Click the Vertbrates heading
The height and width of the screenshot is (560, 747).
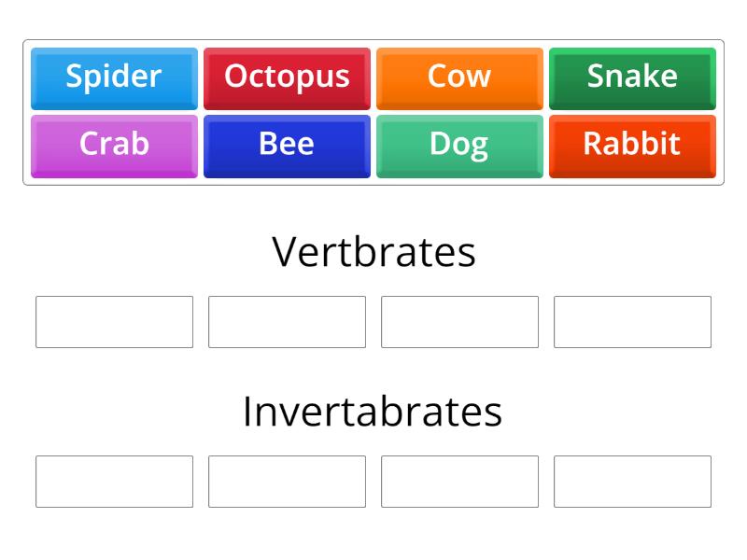click(x=373, y=250)
